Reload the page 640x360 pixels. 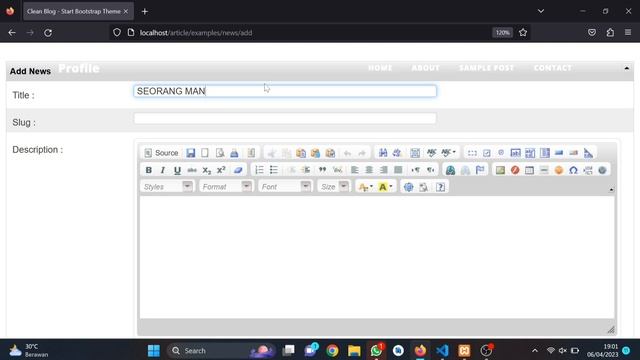48,33
